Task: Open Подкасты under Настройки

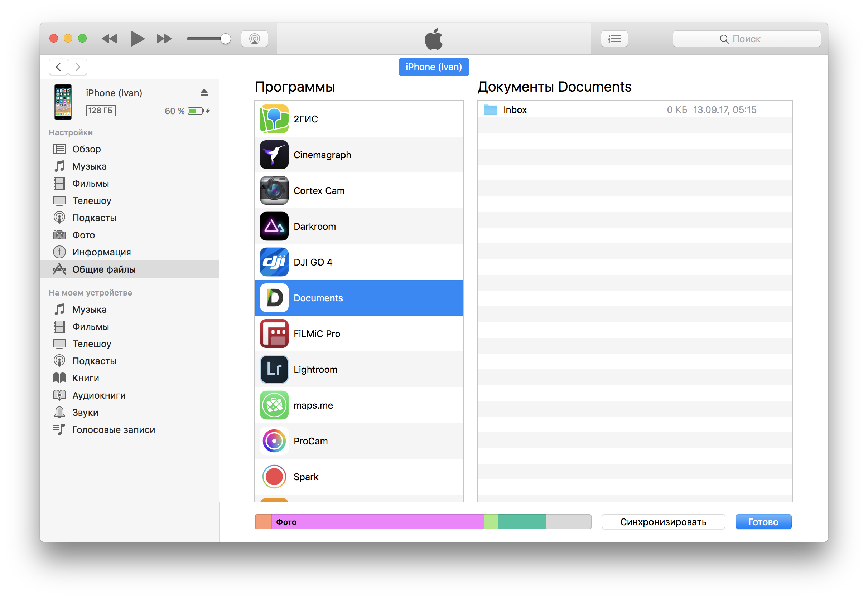Action: [x=130, y=218]
